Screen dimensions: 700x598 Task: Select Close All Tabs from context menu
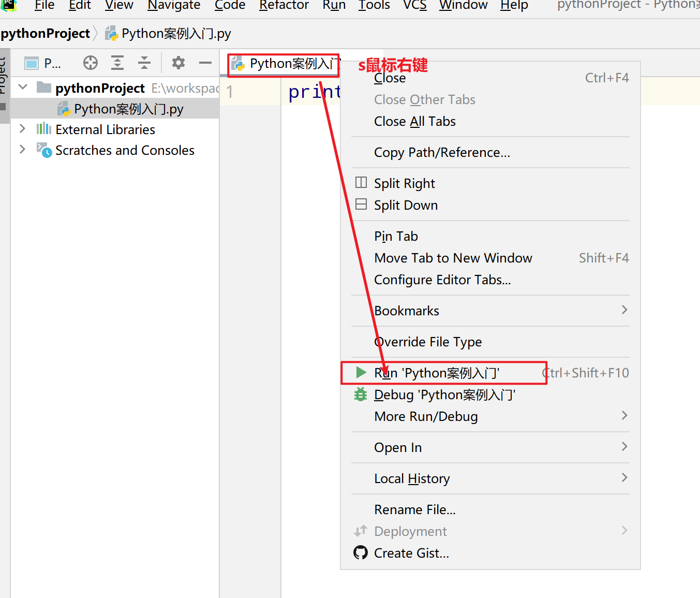click(414, 122)
